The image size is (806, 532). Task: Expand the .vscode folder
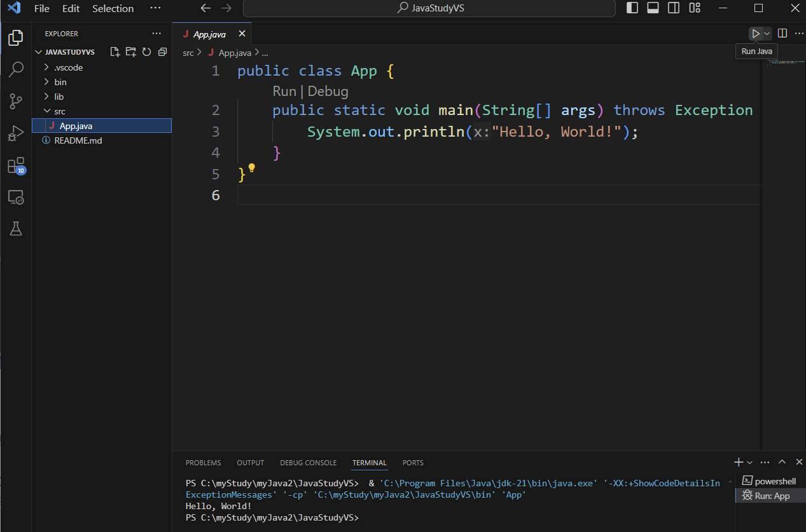102,67
